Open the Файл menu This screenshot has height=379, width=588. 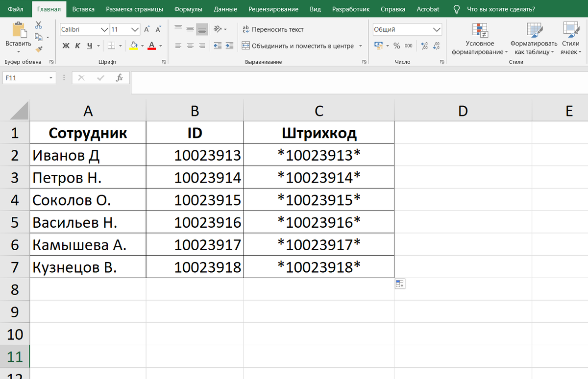point(16,9)
